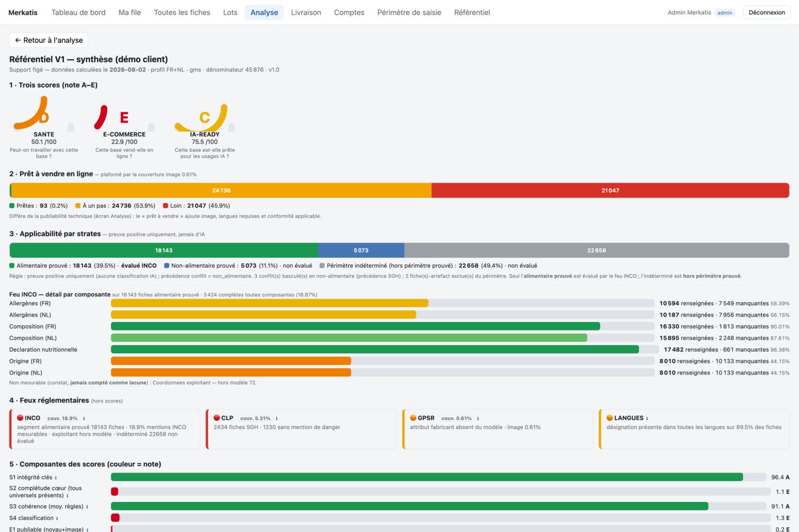This screenshot has width=799, height=532.
Task: Open Périmètre de saisie in navigation
Action: click(x=409, y=13)
